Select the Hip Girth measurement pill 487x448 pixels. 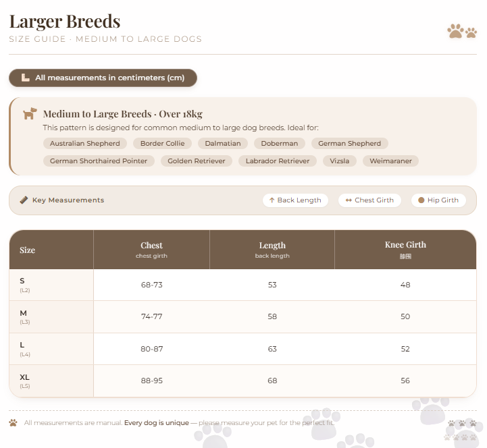click(x=438, y=200)
